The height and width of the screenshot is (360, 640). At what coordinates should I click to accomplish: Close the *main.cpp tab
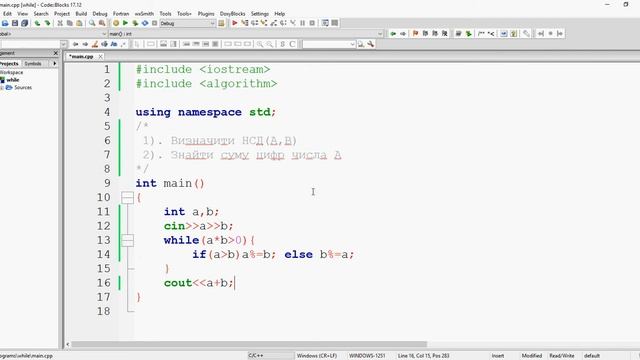click(100, 56)
